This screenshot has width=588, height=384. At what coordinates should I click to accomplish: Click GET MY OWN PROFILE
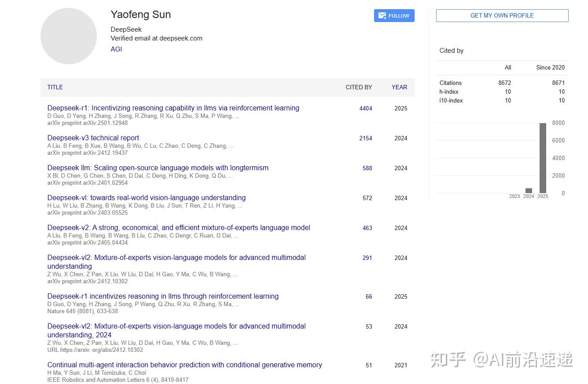pyautogui.click(x=502, y=15)
